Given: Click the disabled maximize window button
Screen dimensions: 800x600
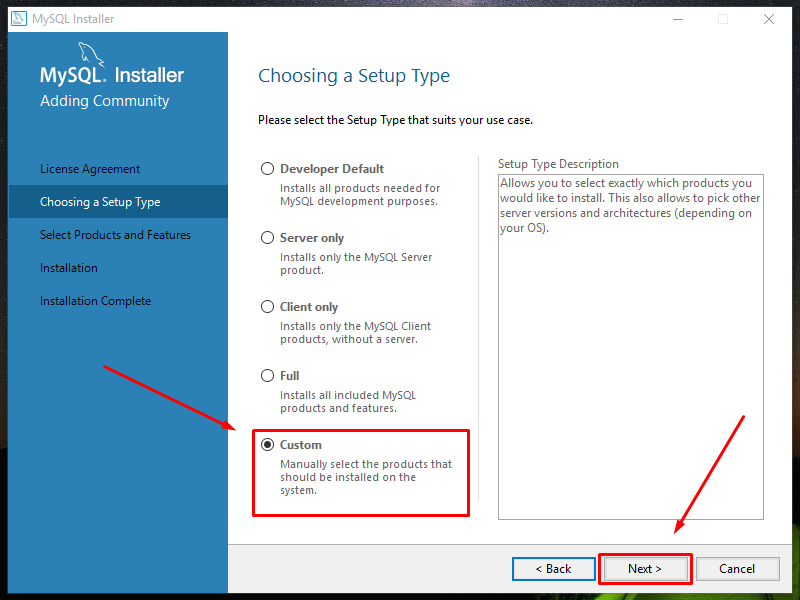Looking at the screenshot, I should 723,19.
